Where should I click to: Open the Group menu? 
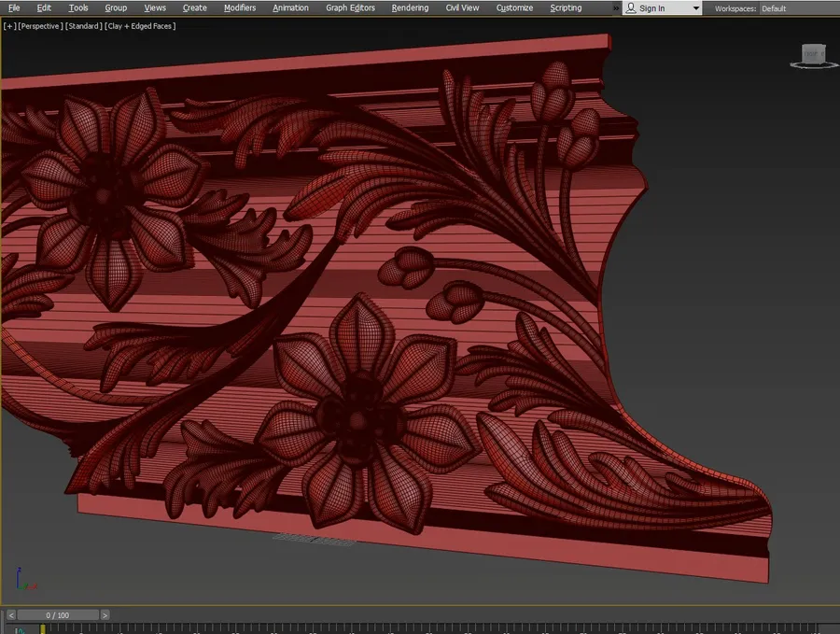coord(116,8)
